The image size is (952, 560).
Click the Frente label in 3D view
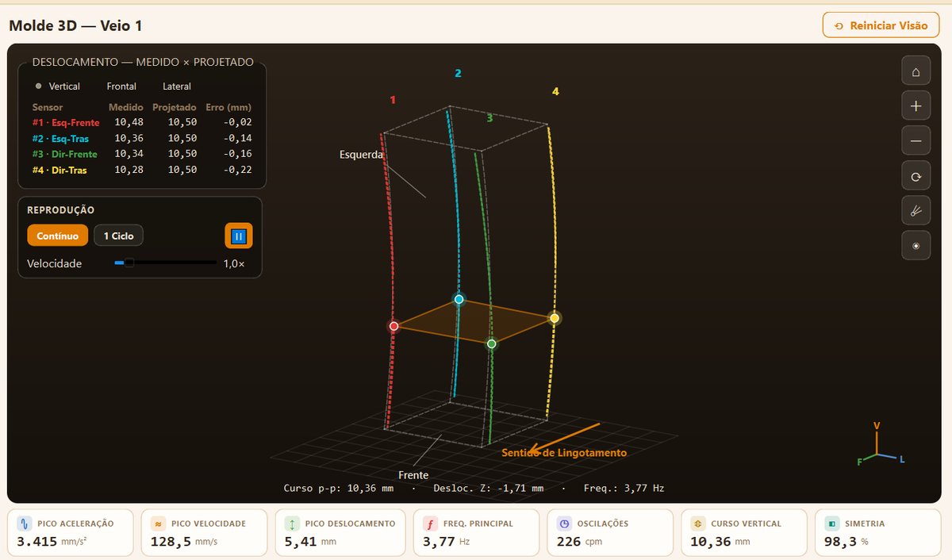coord(413,475)
